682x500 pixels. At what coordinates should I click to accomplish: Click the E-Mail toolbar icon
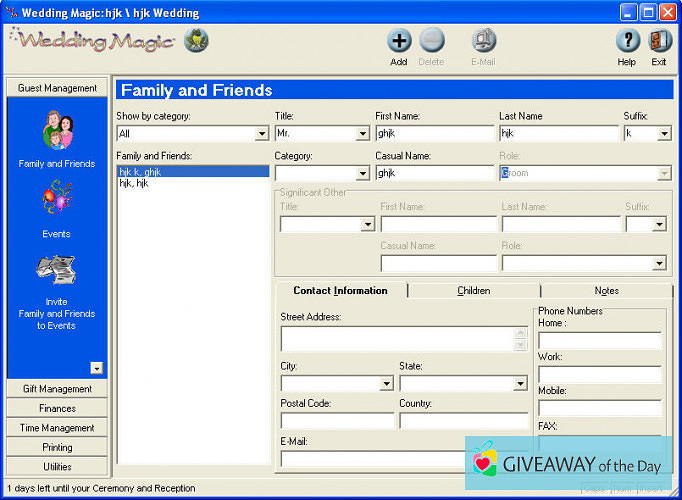click(x=484, y=42)
